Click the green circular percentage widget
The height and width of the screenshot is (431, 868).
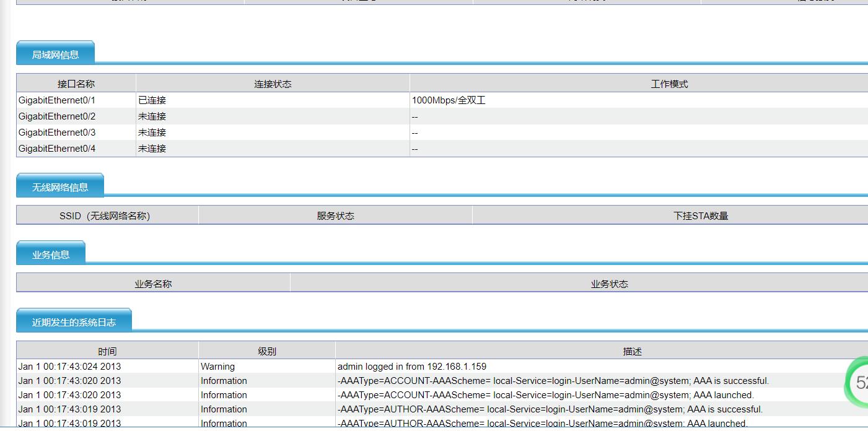(x=857, y=382)
